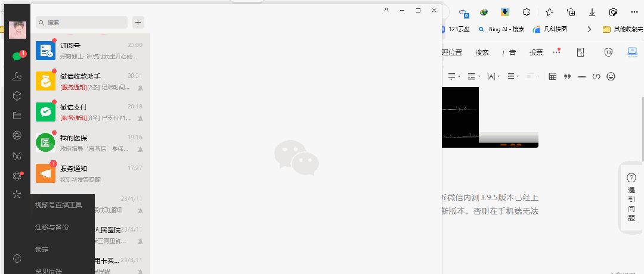
Task: Open the Files folder icon in WeChat sidebar
Action: click(x=17, y=116)
